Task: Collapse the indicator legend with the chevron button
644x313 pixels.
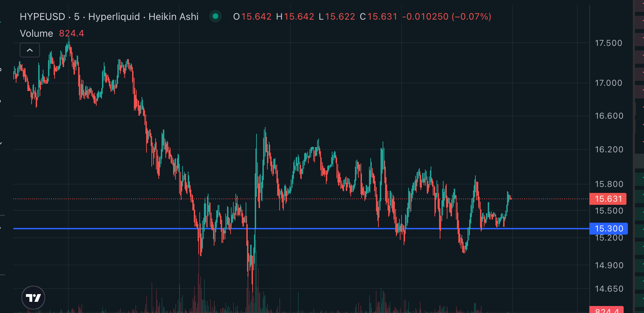Action: pos(30,50)
